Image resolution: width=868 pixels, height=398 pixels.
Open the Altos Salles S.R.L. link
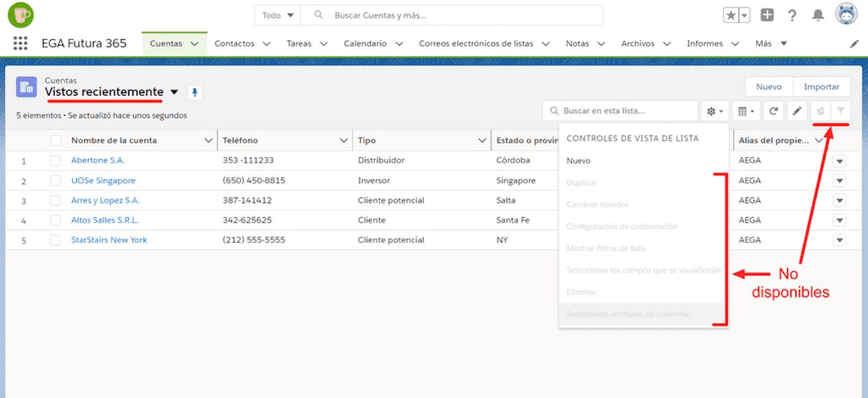click(x=105, y=220)
